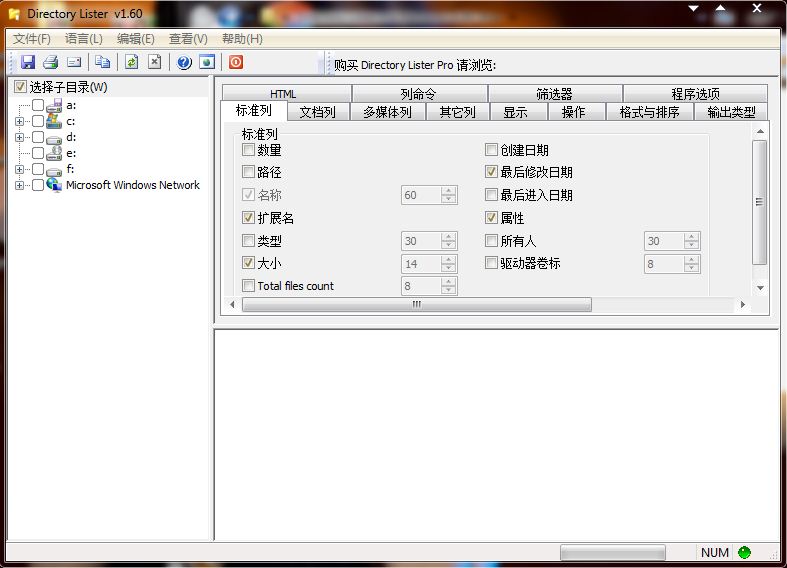787x568 pixels.
Task: Switch to the 筛选器 tab
Action: (554, 94)
